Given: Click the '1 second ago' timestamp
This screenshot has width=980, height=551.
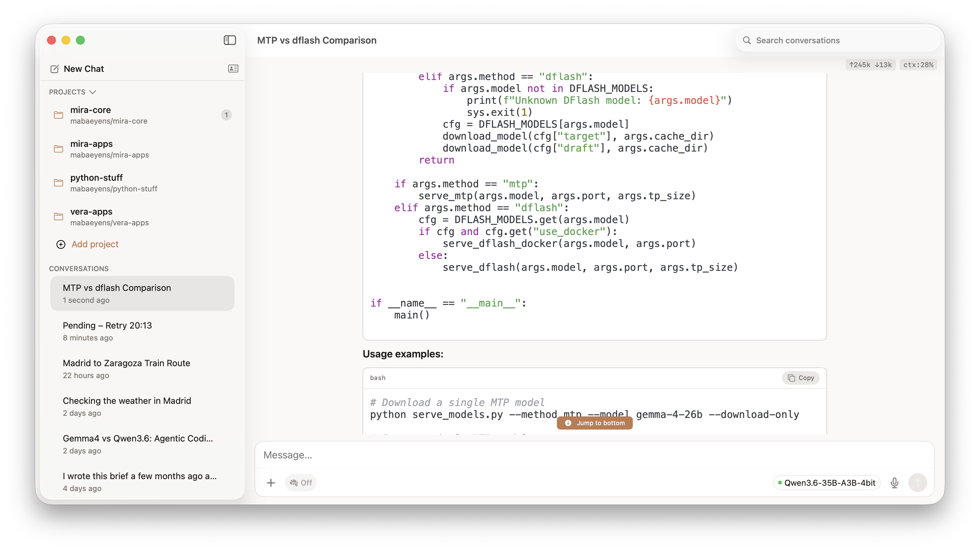Looking at the screenshot, I should pos(86,300).
